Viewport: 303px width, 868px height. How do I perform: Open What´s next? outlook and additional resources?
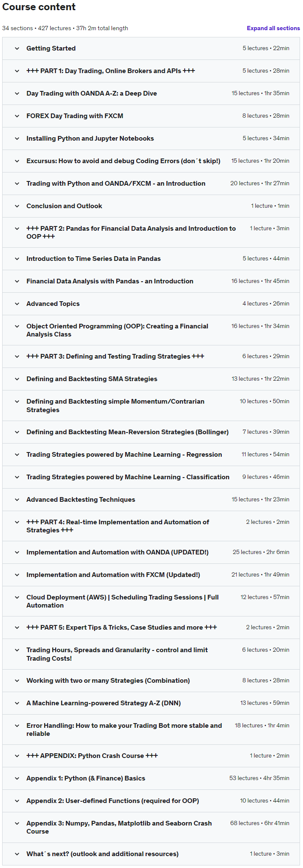(x=102, y=854)
